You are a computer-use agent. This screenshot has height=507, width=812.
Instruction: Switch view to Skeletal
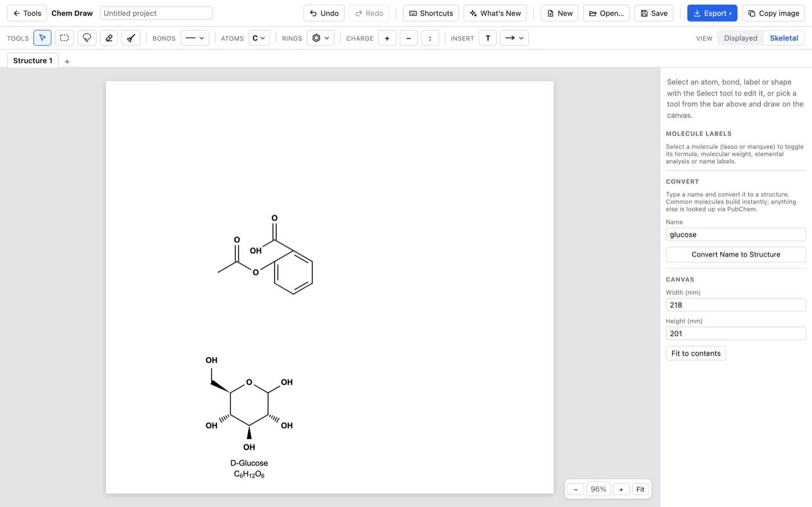click(x=784, y=38)
